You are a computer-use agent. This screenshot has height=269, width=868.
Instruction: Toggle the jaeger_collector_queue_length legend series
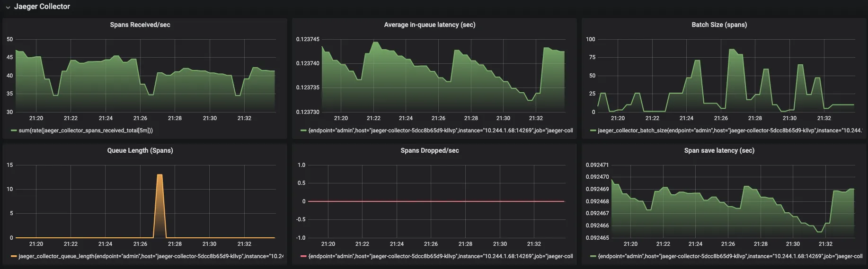click(151, 256)
